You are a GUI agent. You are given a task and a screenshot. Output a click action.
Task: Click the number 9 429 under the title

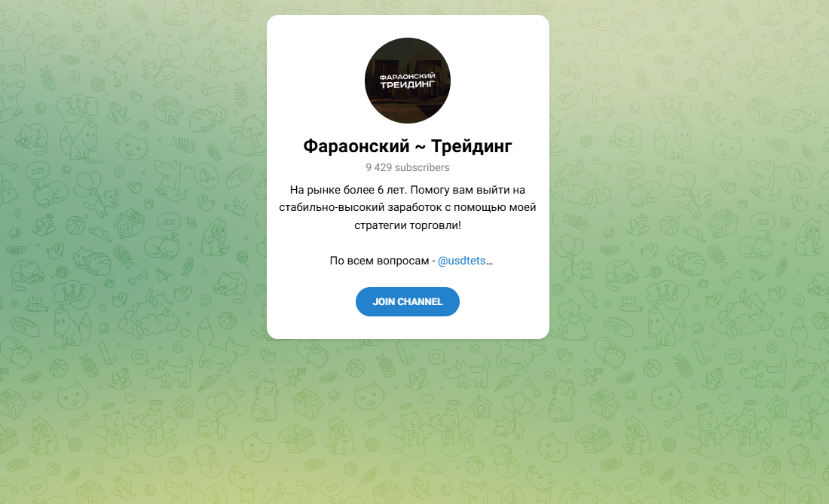pos(378,167)
